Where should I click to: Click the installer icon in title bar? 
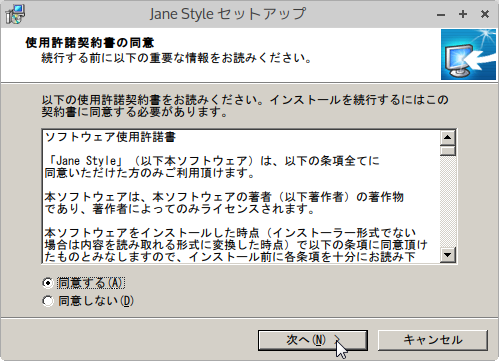point(15,14)
